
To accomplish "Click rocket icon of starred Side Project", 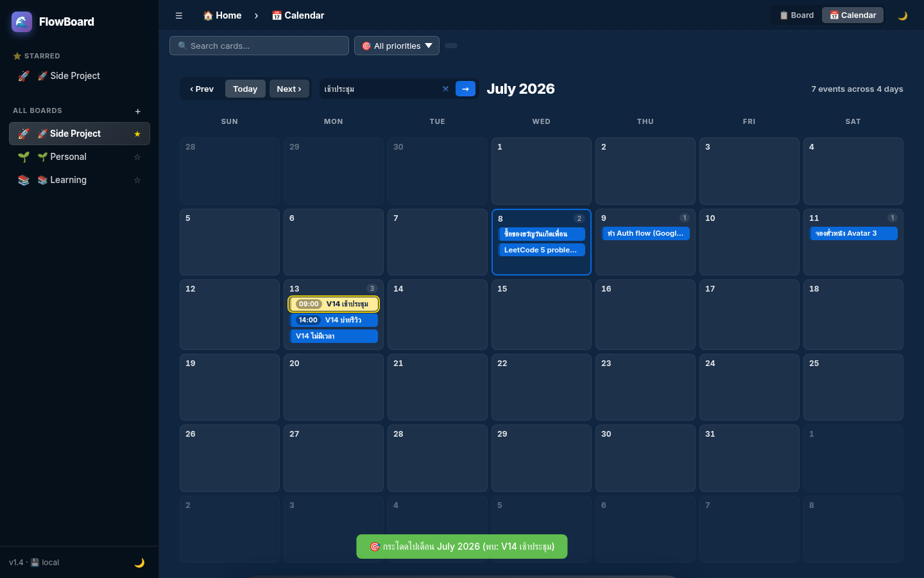I will (x=24, y=76).
